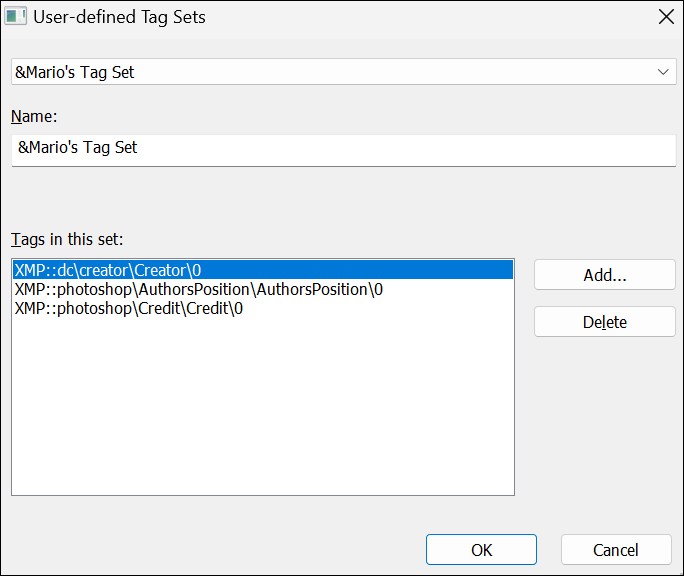Click the dropdown chevron arrow
684x576 pixels.
(663, 72)
